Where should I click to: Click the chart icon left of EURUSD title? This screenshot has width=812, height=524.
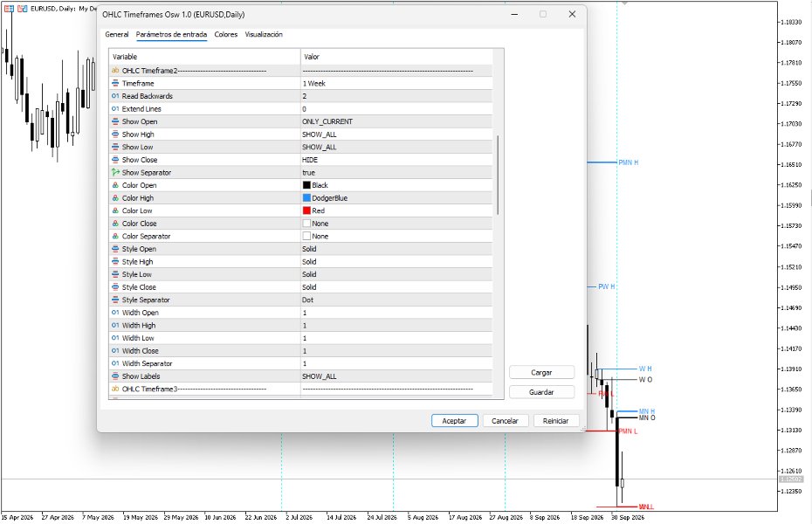click(x=23, y=9)
